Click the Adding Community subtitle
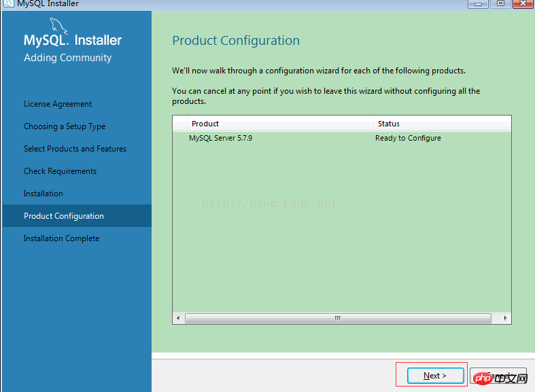535x392 pixels. pyautogui.click(x=67, y=58)
